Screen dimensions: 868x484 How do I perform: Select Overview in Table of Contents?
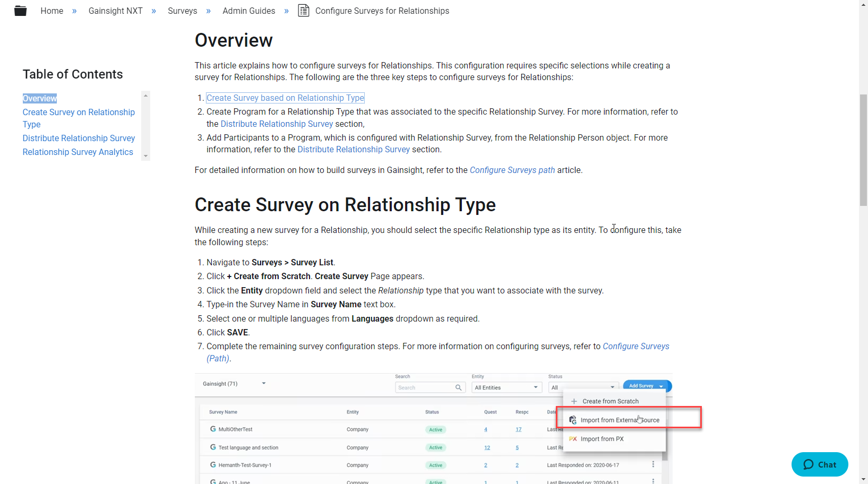pos(40,98)
